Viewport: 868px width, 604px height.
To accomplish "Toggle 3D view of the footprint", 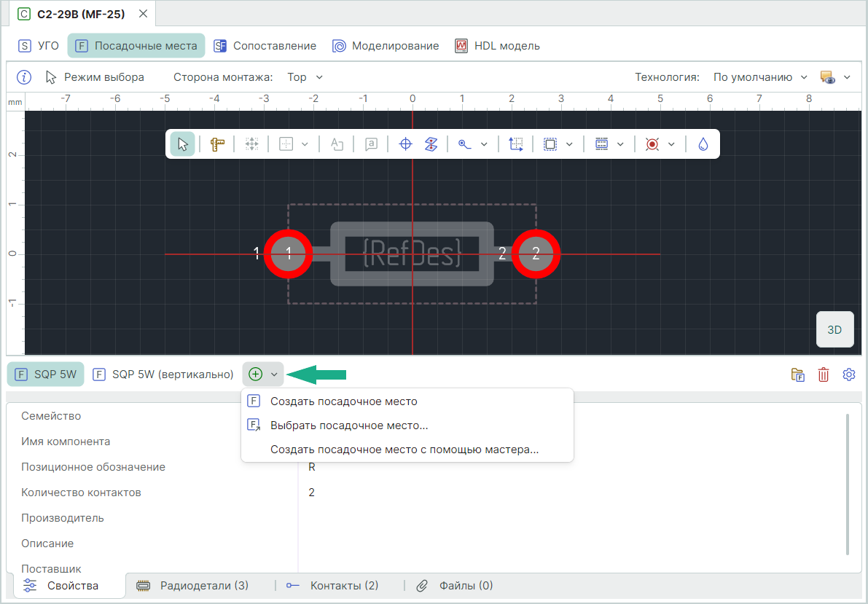I will (834, 329).
